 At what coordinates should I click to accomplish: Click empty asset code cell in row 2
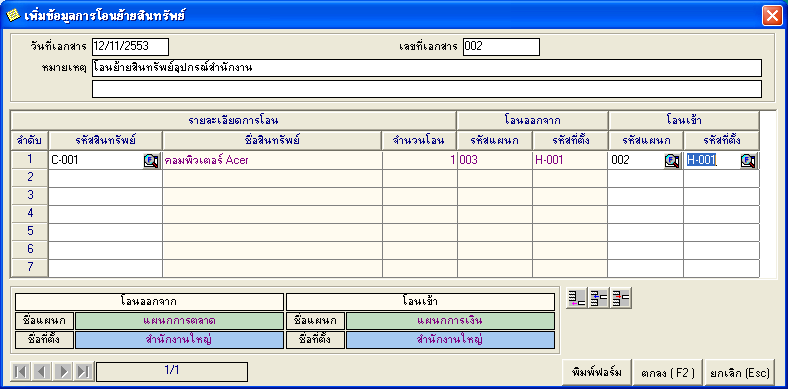pos(106,178)
